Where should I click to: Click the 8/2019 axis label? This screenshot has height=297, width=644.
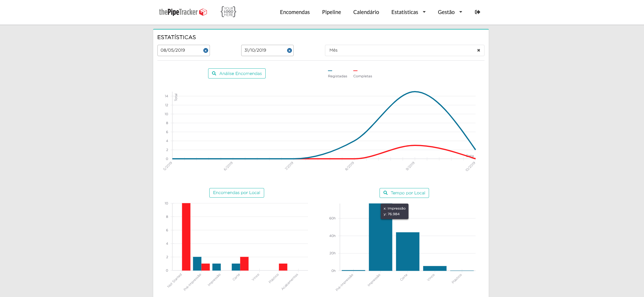(x=349, y=166)
